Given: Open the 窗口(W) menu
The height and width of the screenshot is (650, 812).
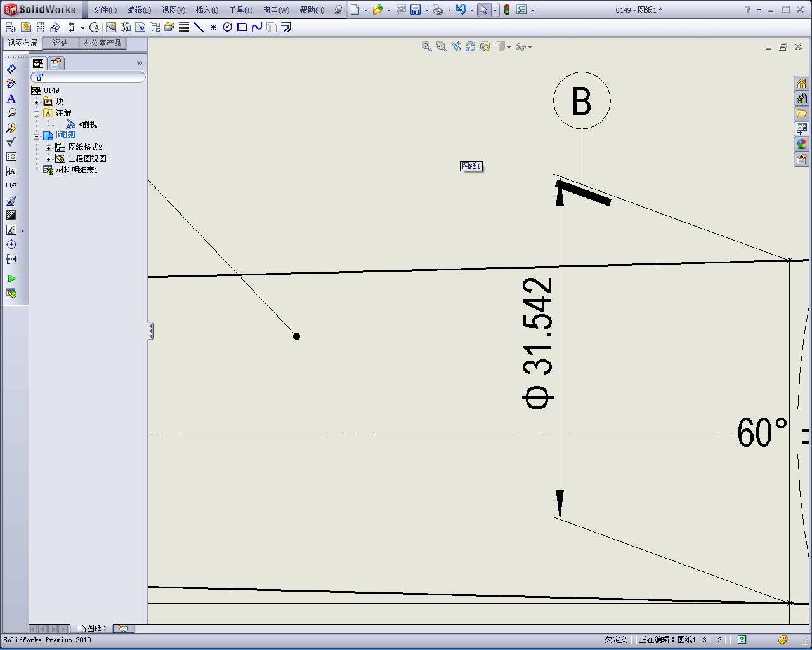Looking at the screenshot, I should [x=276, y=10].
